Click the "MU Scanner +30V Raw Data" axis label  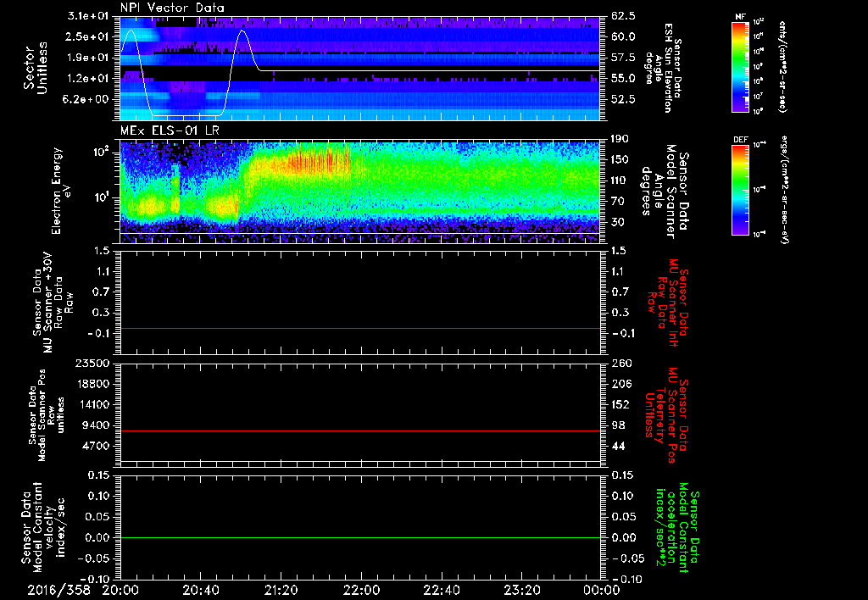[x=52, y=303]
